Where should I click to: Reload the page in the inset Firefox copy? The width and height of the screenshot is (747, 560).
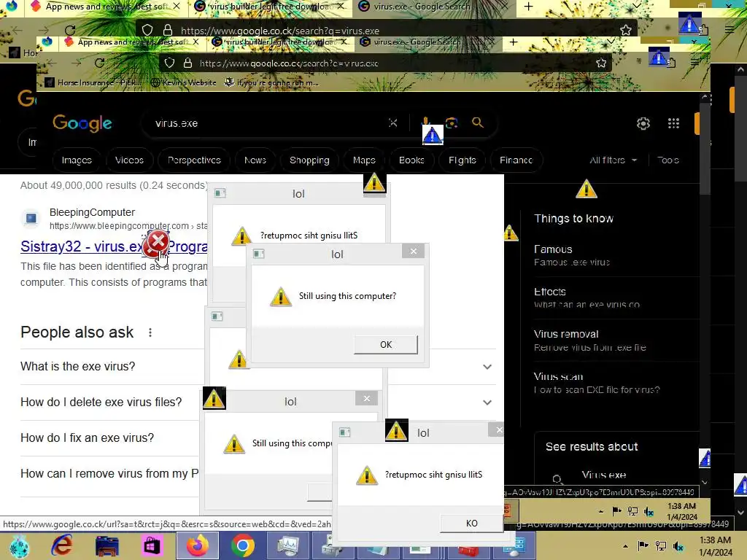click(99, 63)
